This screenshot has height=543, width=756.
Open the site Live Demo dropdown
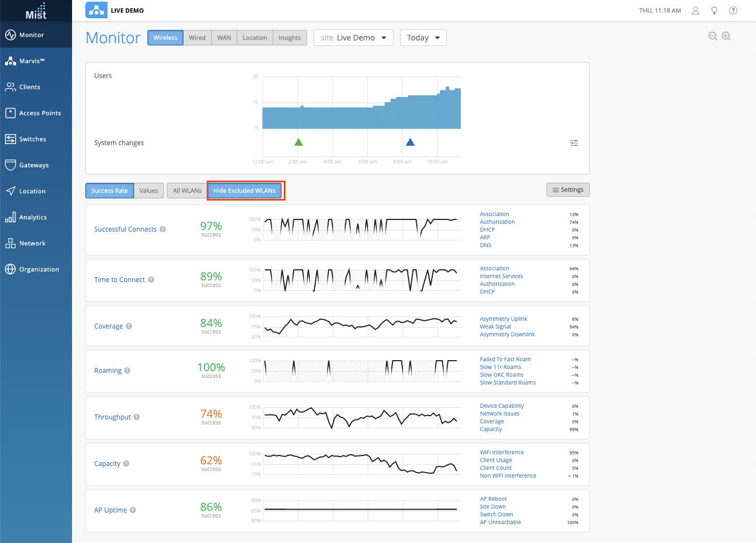click(353, 38)
